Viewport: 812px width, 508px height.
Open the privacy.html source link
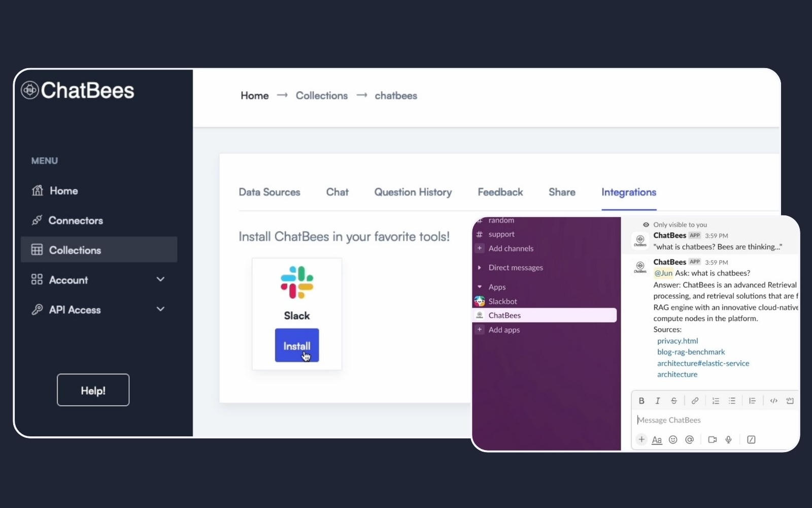pos(678,341)
